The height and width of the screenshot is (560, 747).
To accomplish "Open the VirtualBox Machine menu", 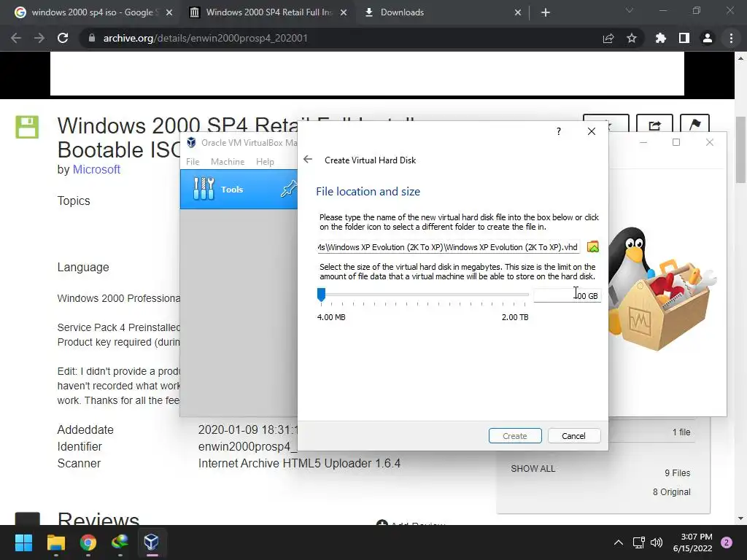I will (228, 162).
